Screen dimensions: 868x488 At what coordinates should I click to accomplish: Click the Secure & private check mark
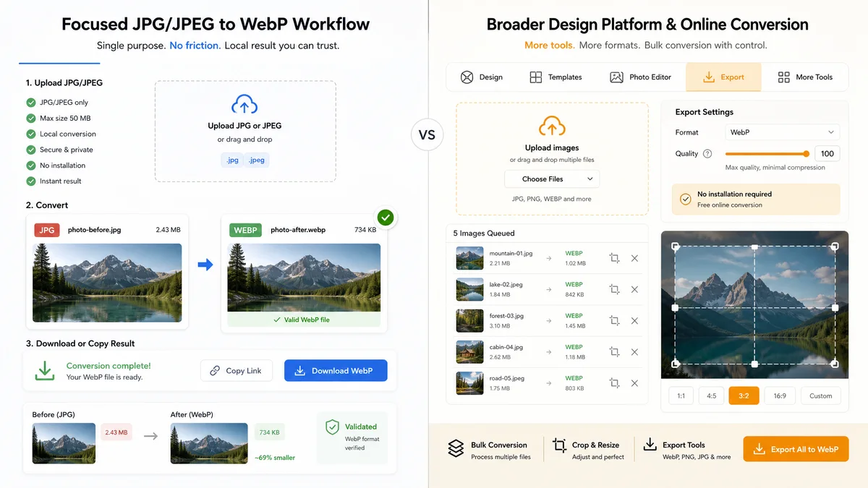(x=30, y=150)
